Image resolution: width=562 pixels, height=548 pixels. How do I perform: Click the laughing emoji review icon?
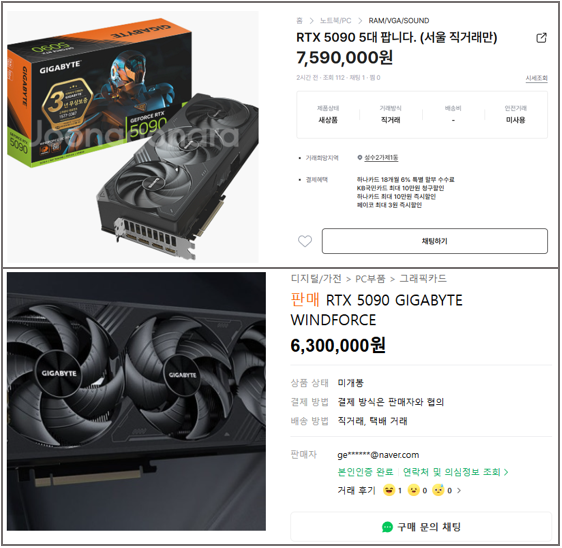tap(389, 490)
